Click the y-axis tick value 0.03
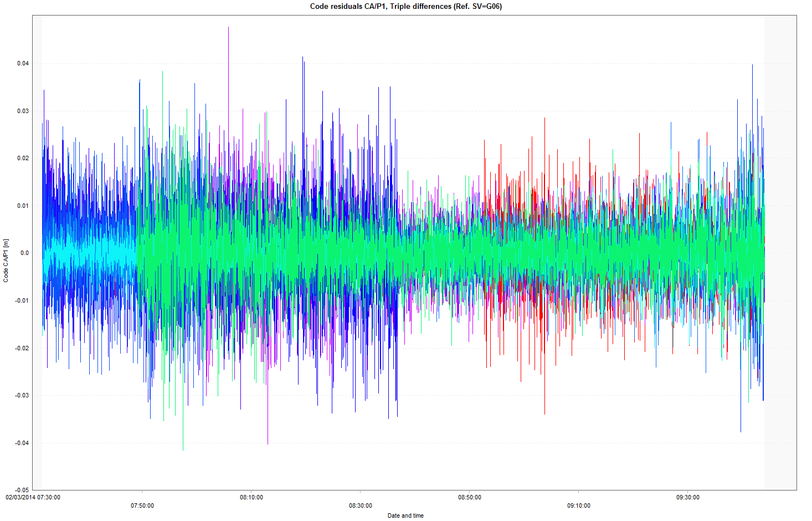812x521 pixels. (23, 111)
